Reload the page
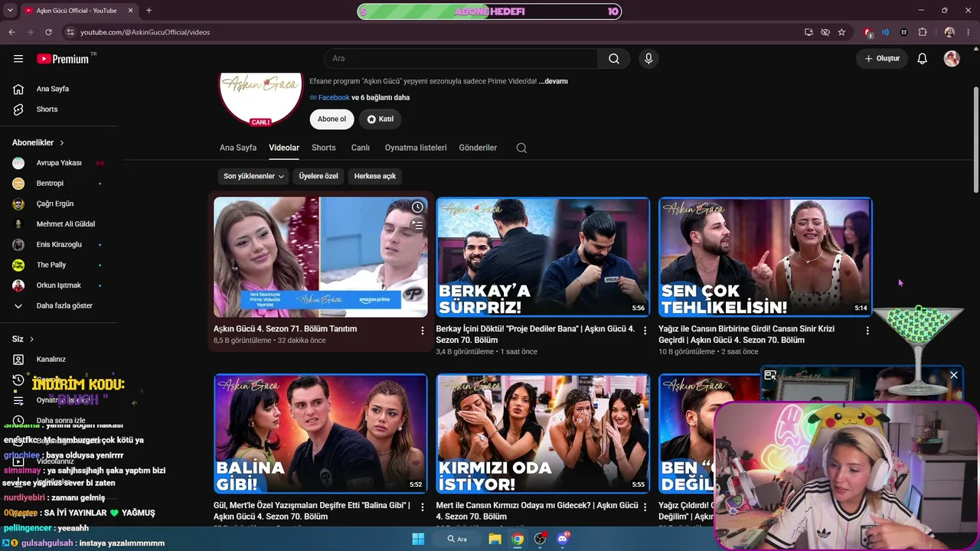Viewport: 980px width, 551px height. pos(48,32)
